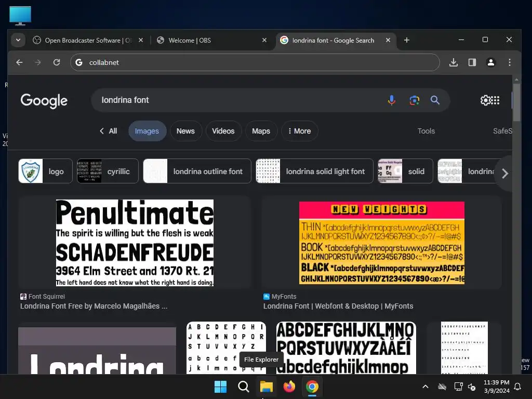
Task: Show hidden system tray icons
Action: coord(425,387)
